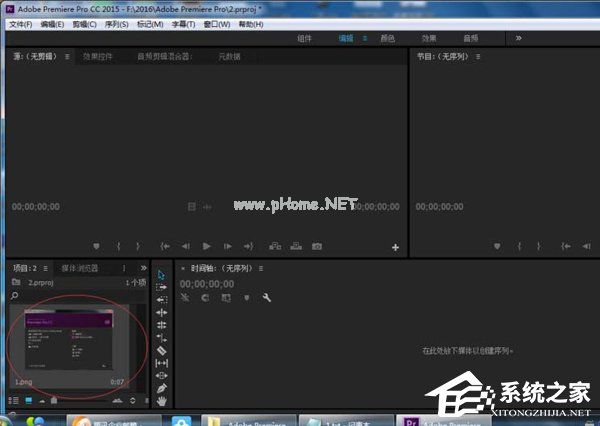
Task: Switch to 颜色 workspace
Action: pos(388,38)
